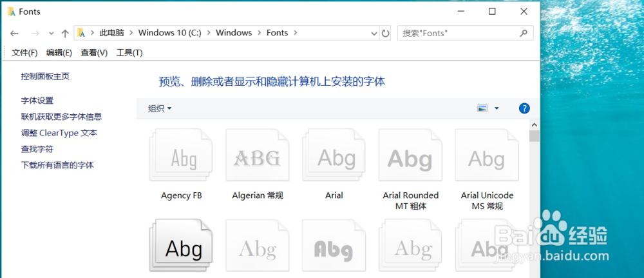Screen dimensions: 644x278
Task: Expand the address bar history dropdown
Action: [374, 34]
